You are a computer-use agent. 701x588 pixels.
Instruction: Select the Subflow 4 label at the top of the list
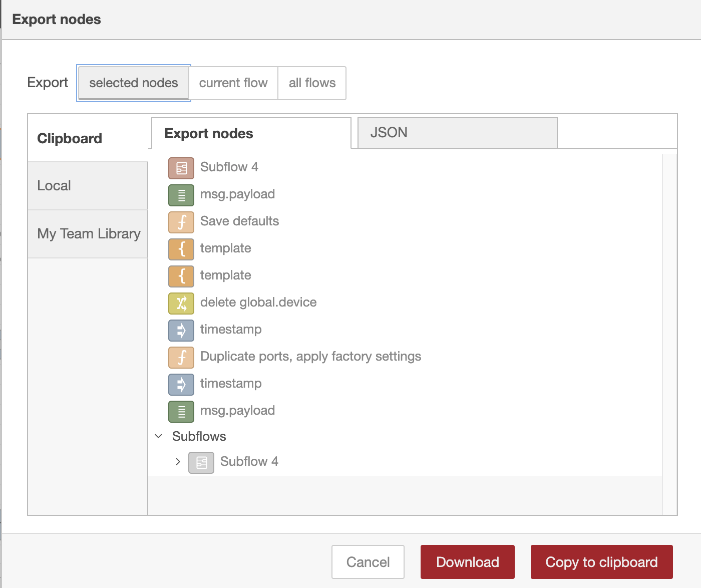coord(229,167)
